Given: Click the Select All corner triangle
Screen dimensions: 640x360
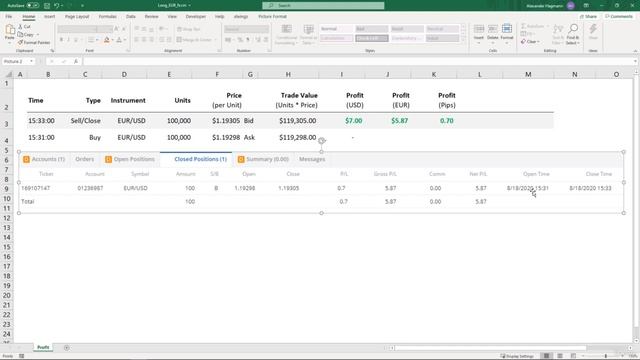Looking at the screenshot, I should pyautogui.click(x=8, y=74).
